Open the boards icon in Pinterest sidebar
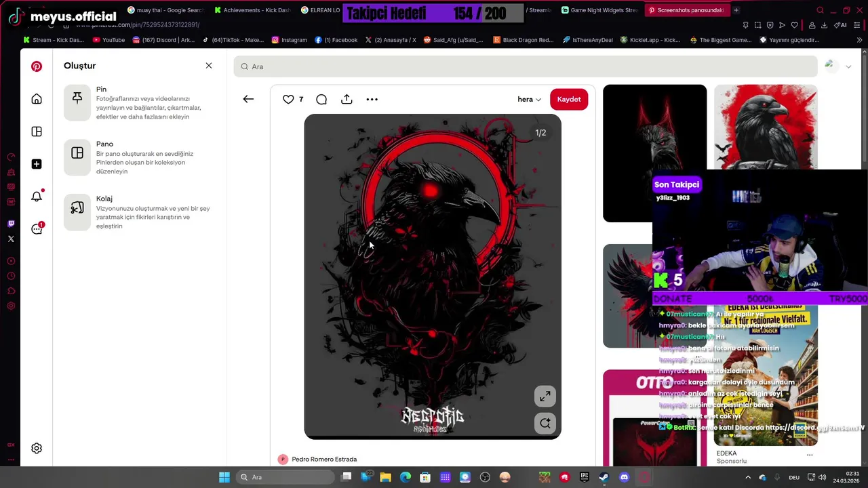Screen dimensions: 868x488 37,131
